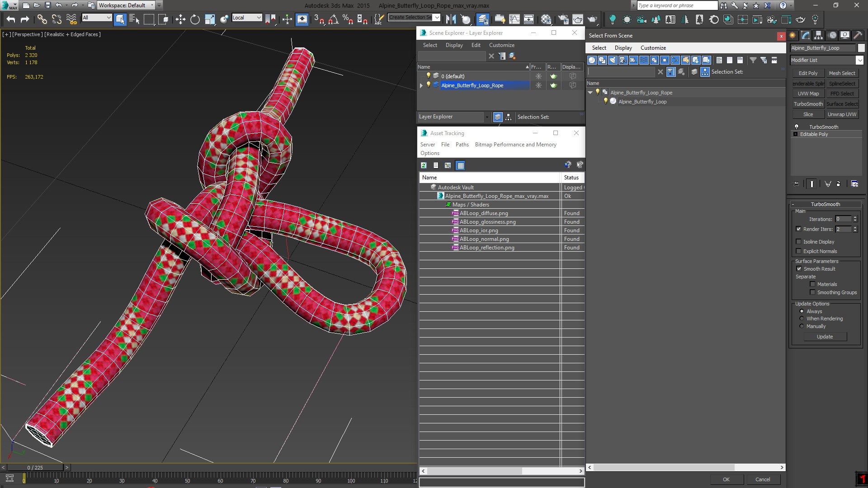Open the Workspace: Default dropdown
Viewport: 868px width, 488px height.
click(x=126, y=5)
